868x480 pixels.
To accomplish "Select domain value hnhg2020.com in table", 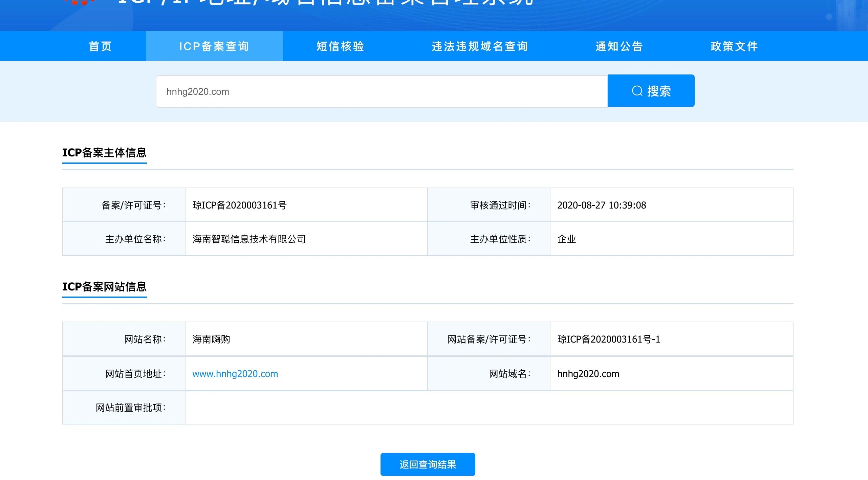I will [x=588, y=374].
